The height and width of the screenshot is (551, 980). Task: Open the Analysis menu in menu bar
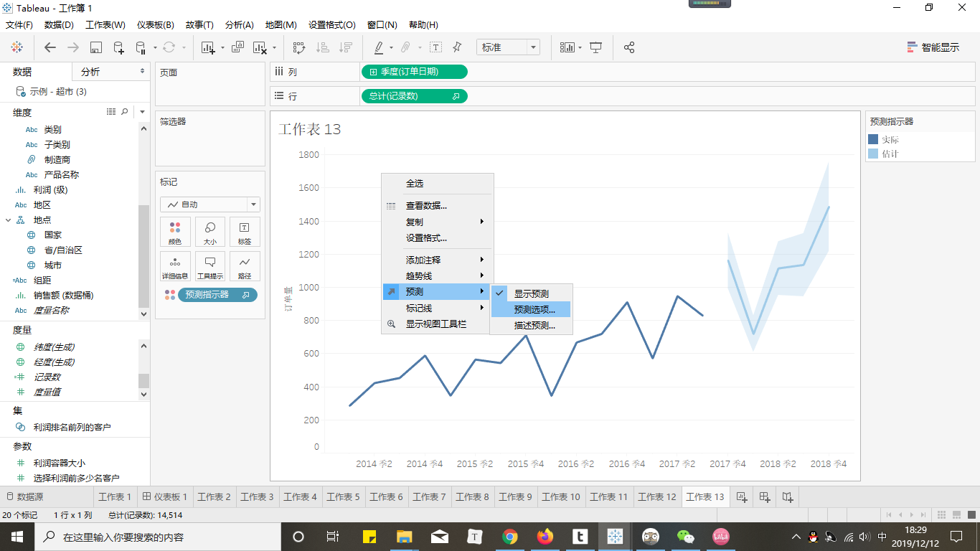(239, 24)
